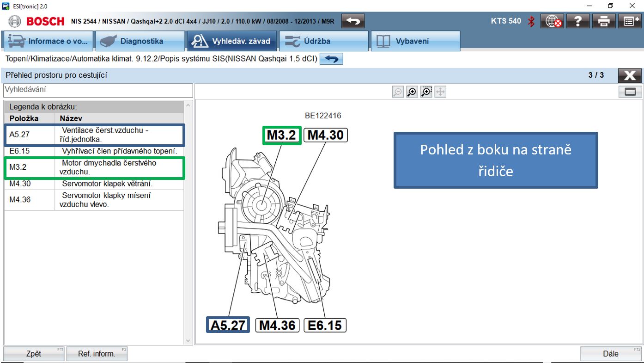This screenshot has width=644, height=363.
Task: Select legend row M4.36 Servomotor klapky mísení
Action: pyautogui.click(x=94, y=200)
